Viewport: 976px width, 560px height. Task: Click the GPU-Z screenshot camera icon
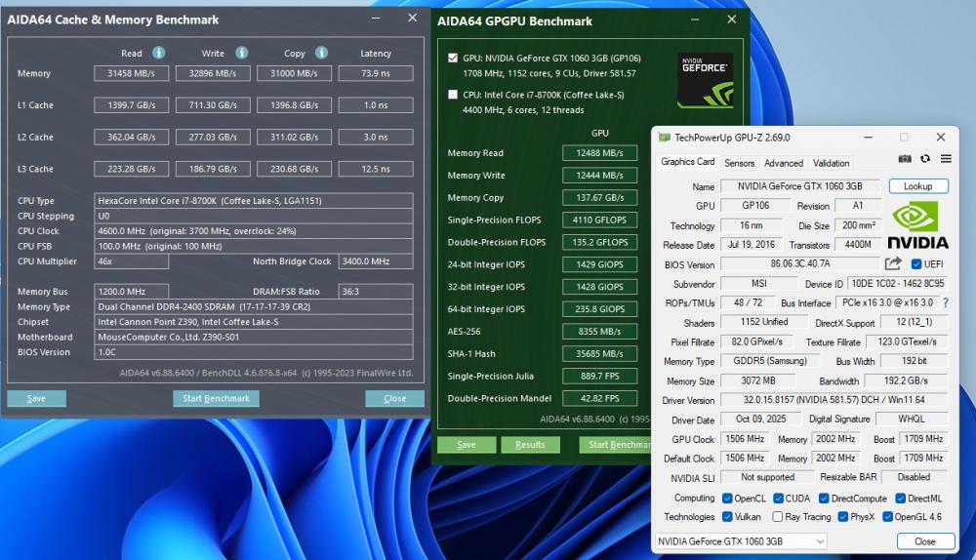[905, 159]
